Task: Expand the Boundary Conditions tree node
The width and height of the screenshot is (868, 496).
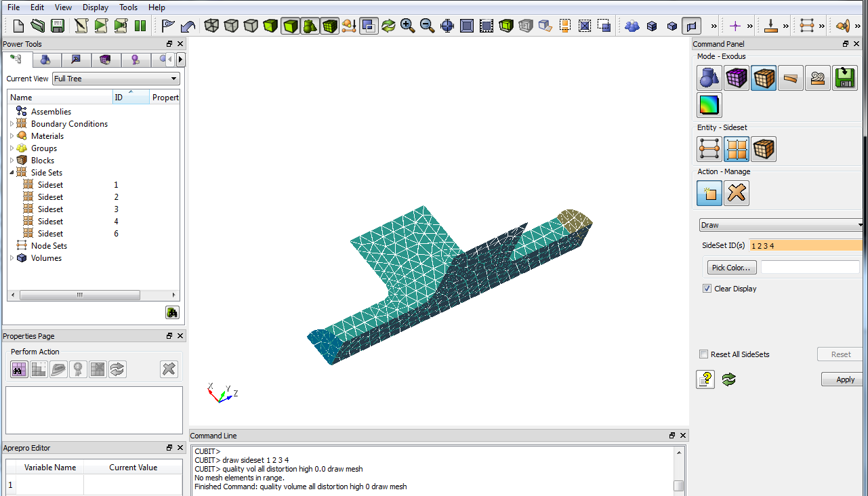Action: (12, 124)
